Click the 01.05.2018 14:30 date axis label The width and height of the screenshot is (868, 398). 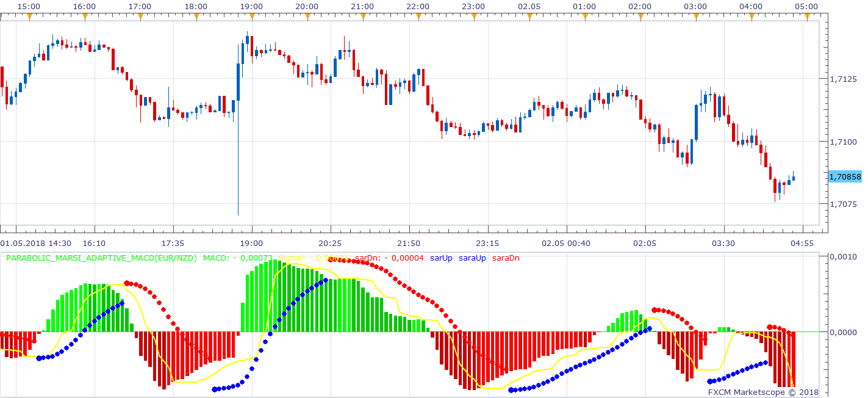coord(36,243)
